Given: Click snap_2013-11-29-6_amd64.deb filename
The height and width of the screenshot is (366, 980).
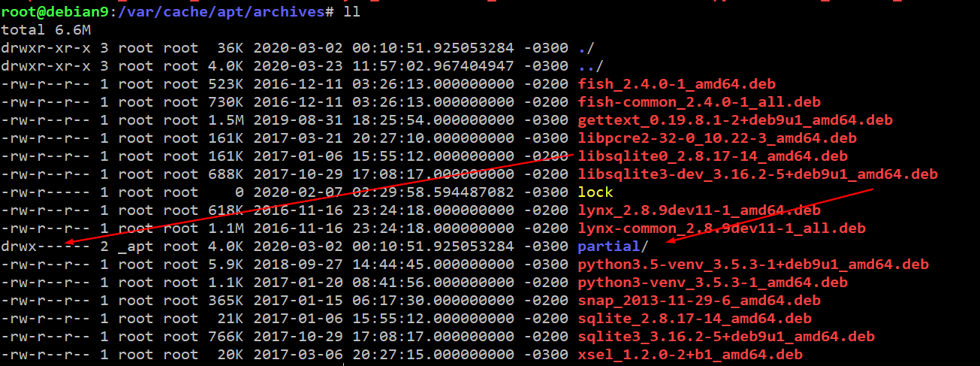Looking at the screenshot, I should pyautogui.click(x=699, y=301).
